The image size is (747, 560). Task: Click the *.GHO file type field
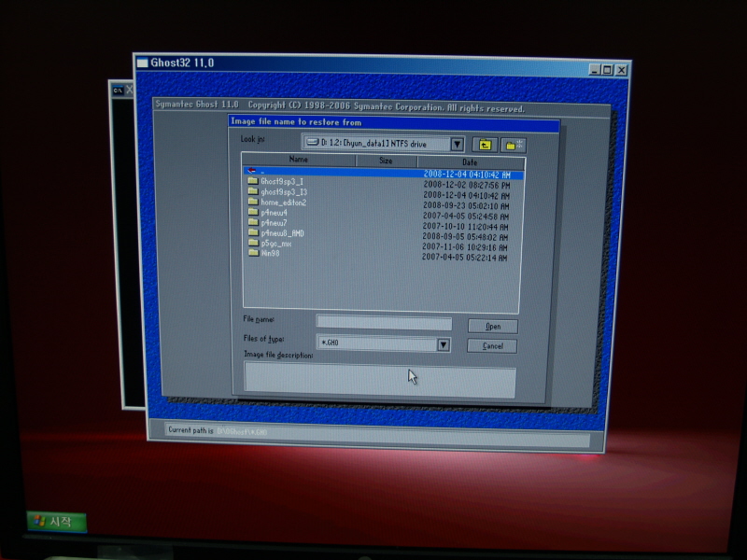[377, 343]
